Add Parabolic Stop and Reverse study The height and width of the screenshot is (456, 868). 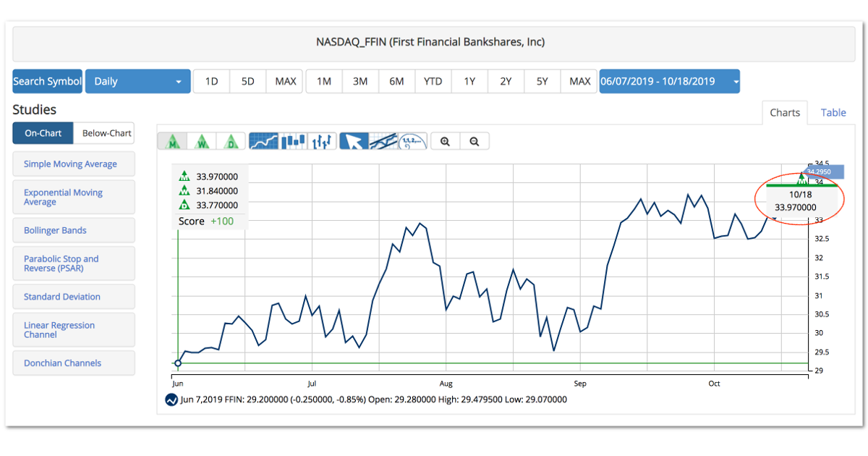point(74,263)
